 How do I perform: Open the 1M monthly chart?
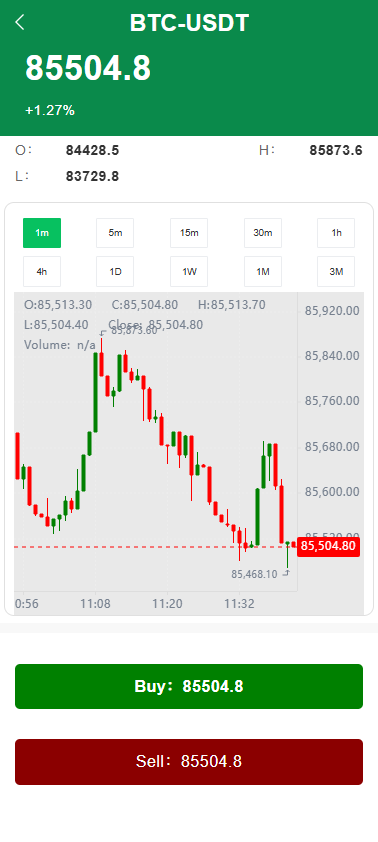tap(263, 272)
